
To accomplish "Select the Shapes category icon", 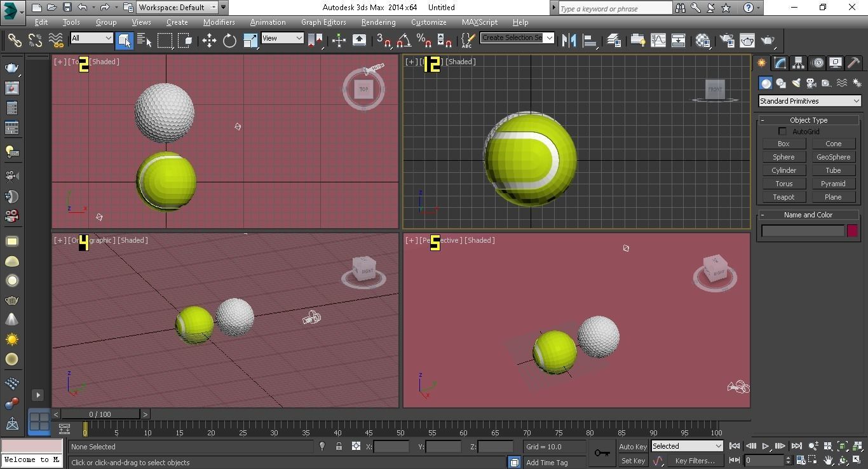I will click(x=781, y=83).
